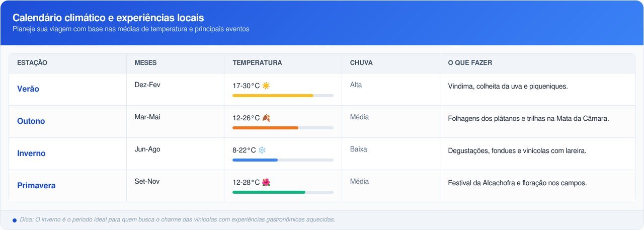Open the Outono season link
The image size is (644, 230).
tap(31, 121)
